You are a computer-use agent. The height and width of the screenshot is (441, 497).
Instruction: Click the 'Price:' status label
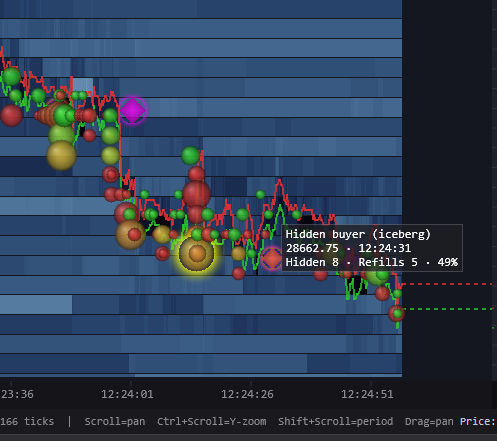point(478,421)
